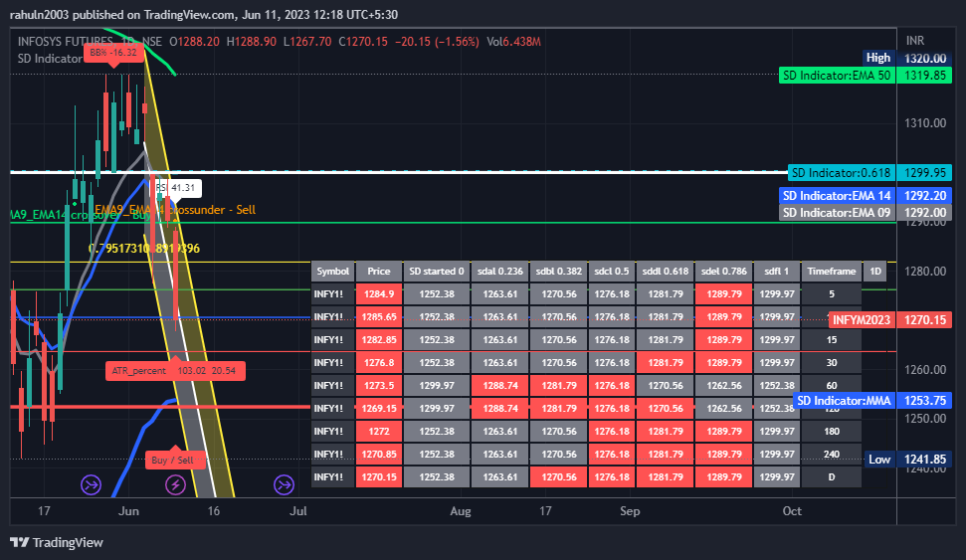The height and width of the screenshot is (560, 966).
Task: Click the 1D header cell in table
Action: (x=874, y=272)
